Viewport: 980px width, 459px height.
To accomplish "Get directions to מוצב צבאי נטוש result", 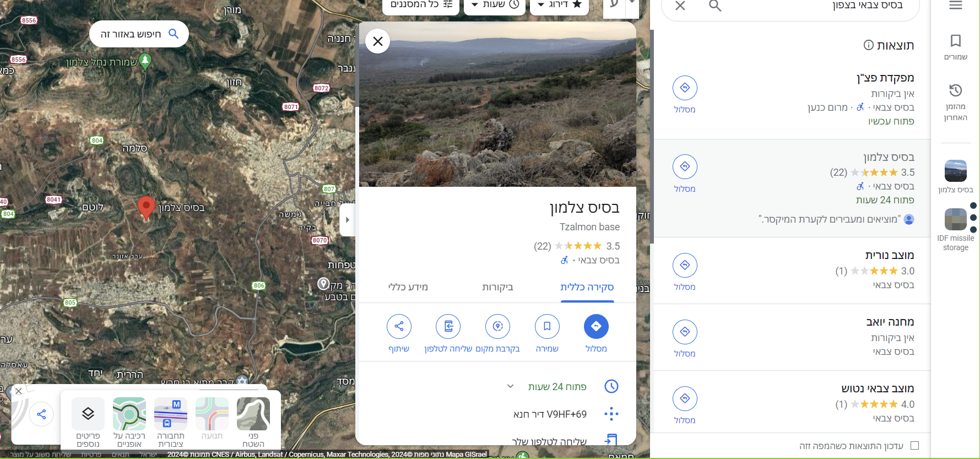I will (685, 398).
